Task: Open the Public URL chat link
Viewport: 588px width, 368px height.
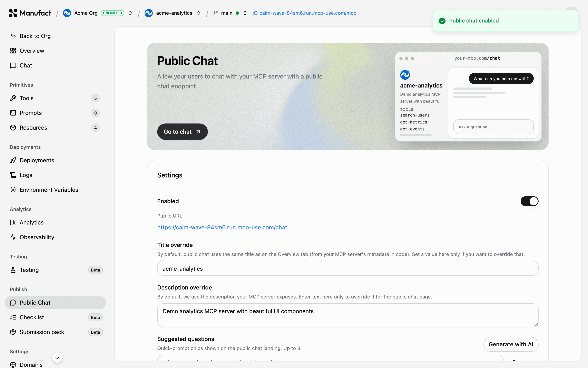Action: (x=222, y=227)
